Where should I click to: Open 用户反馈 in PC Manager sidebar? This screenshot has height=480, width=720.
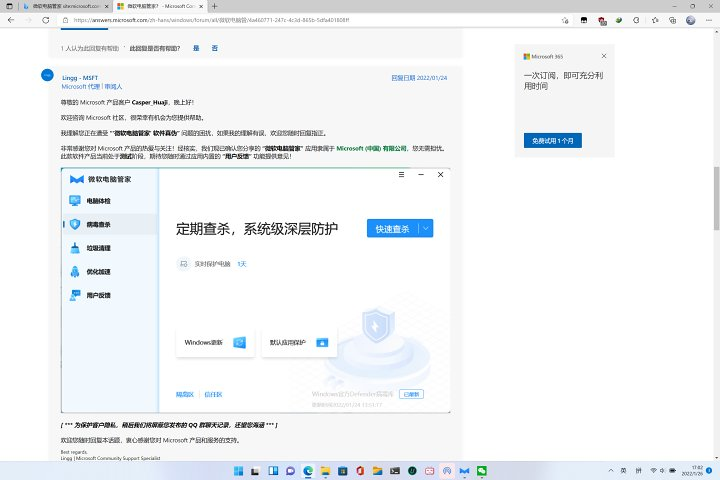tap(110, 295)
